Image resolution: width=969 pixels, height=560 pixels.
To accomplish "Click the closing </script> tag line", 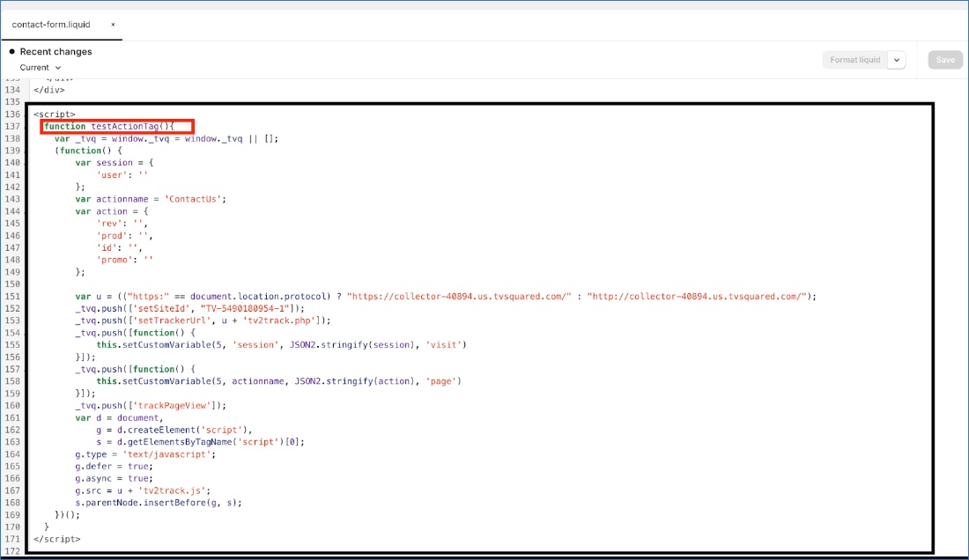I will 57,539.
